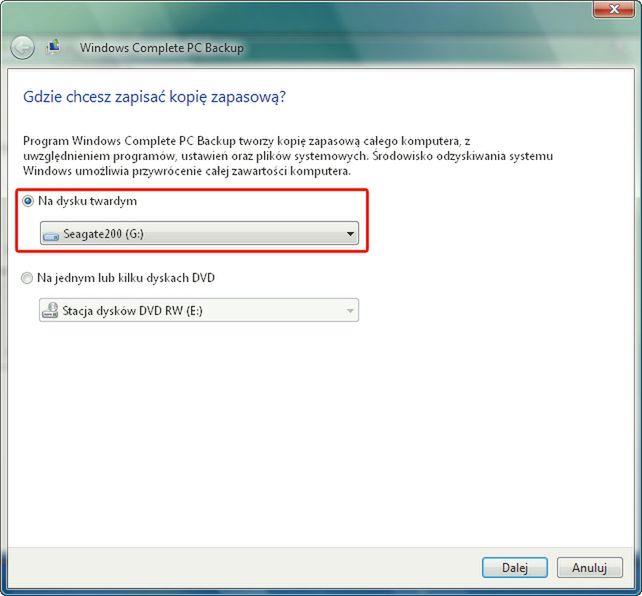Click the heading 'Gdzie chcesz zapisać kopię zapasową?'

click(154, 97)
